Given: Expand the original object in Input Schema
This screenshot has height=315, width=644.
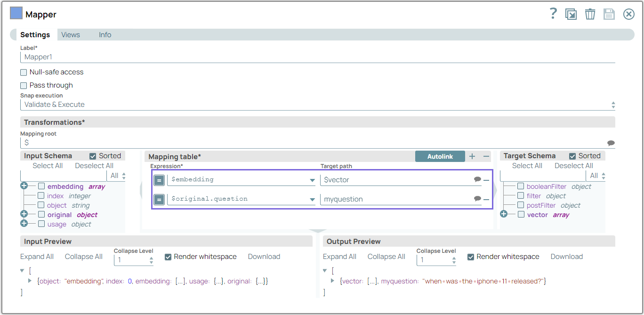Looking at the screenshot, I should (24, 214).
